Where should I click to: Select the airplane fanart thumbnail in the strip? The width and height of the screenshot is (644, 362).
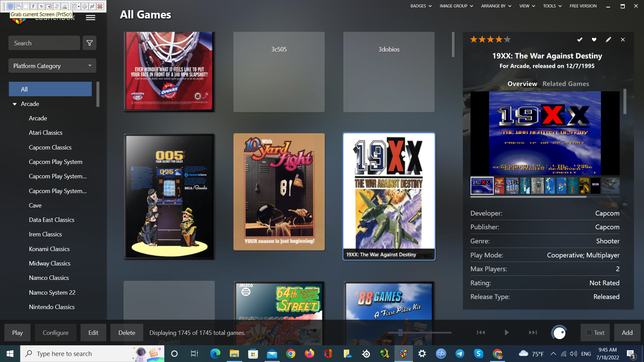(x=610, y=186)
